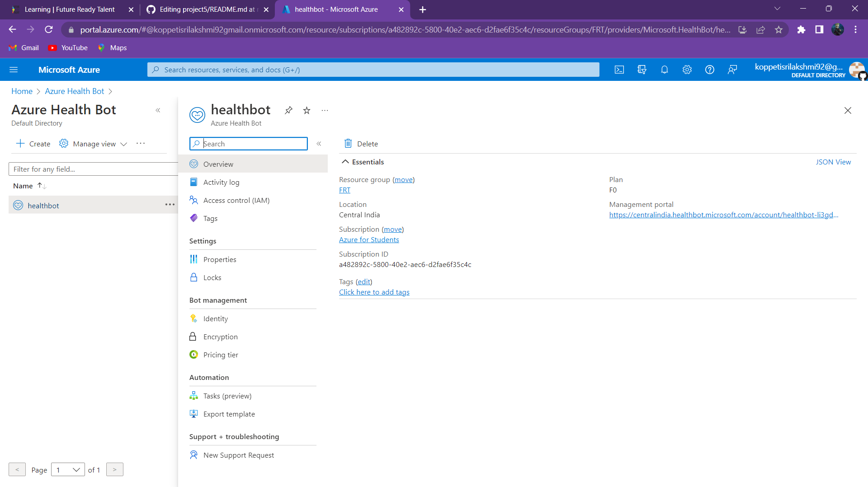868x487 pixels.
Task: Pin the healthbot page to dashboard
Action: 288,110
